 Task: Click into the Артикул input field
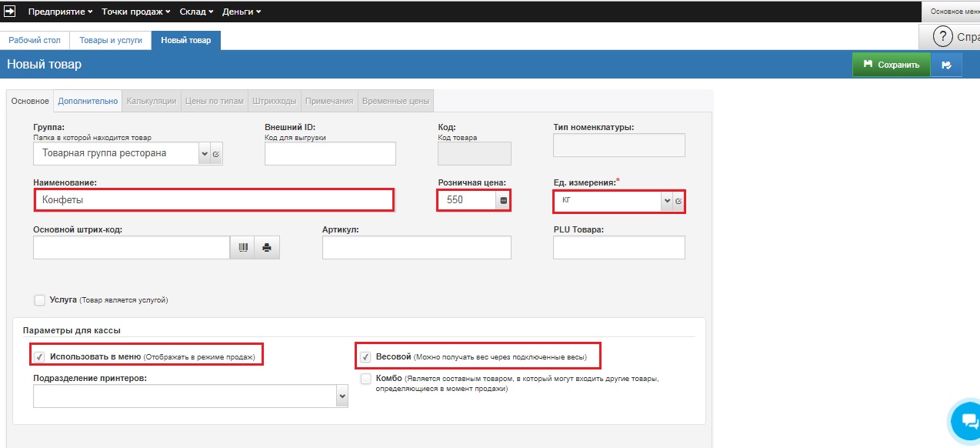(416, 248)
